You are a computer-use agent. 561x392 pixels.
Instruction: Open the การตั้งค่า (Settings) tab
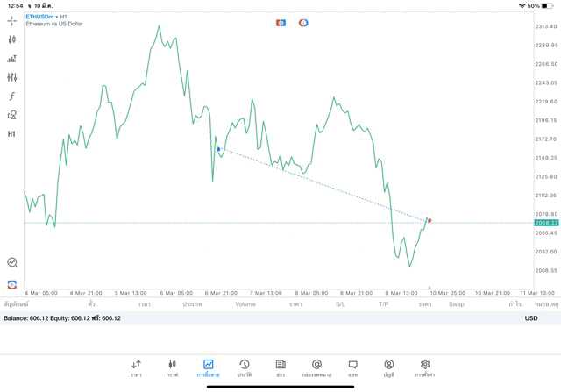click(x=425, y=367)
